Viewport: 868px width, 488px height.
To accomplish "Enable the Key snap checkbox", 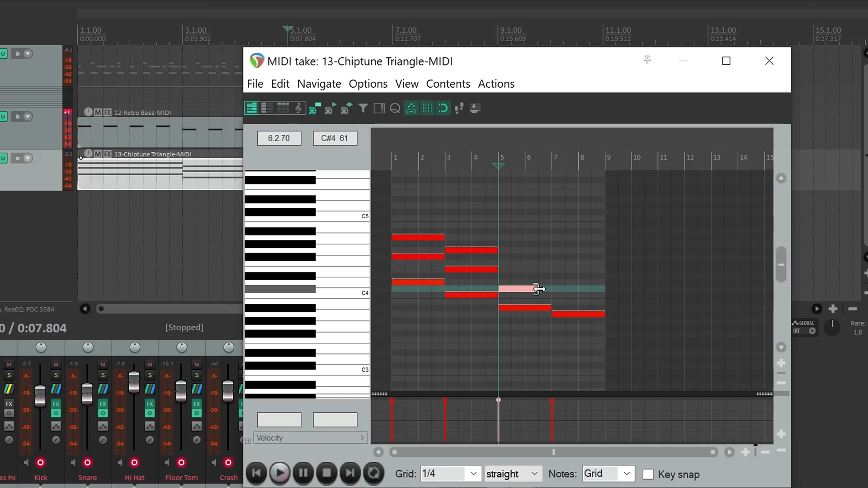I will coord(648,474).
